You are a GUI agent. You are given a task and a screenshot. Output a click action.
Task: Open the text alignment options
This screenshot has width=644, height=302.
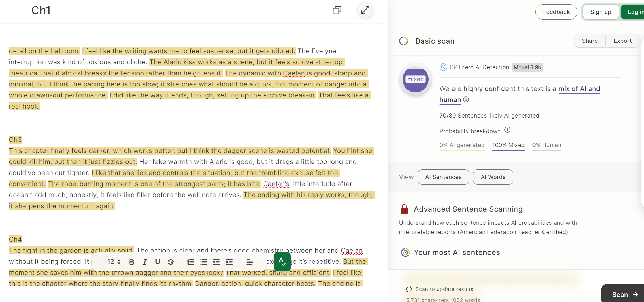click(x=249, y=262)
